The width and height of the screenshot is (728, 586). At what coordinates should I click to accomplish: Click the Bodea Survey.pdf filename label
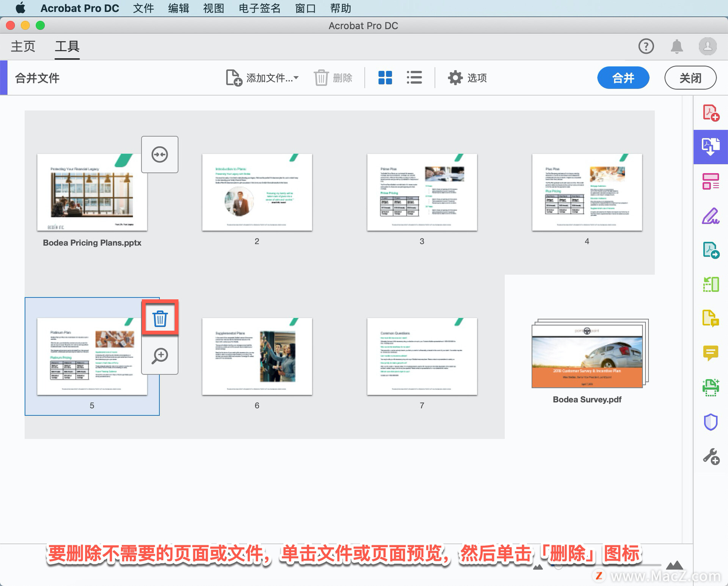pyautogui.click(x=587, y=399)
